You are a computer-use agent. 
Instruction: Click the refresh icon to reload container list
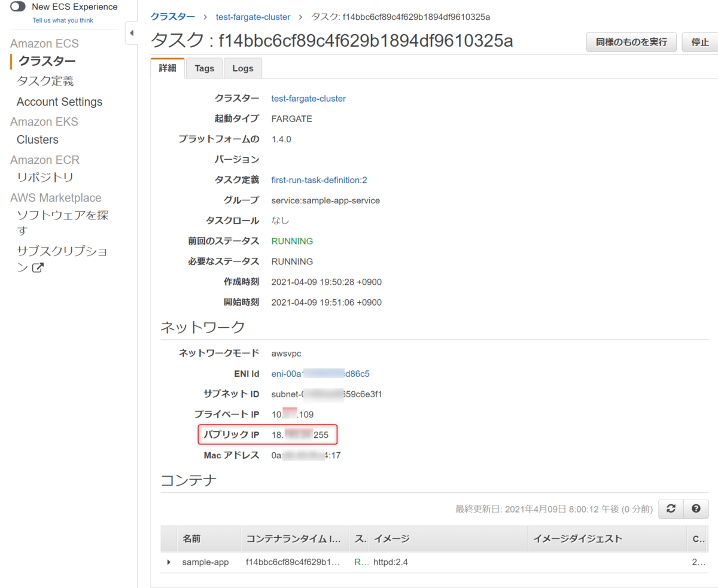671,508
